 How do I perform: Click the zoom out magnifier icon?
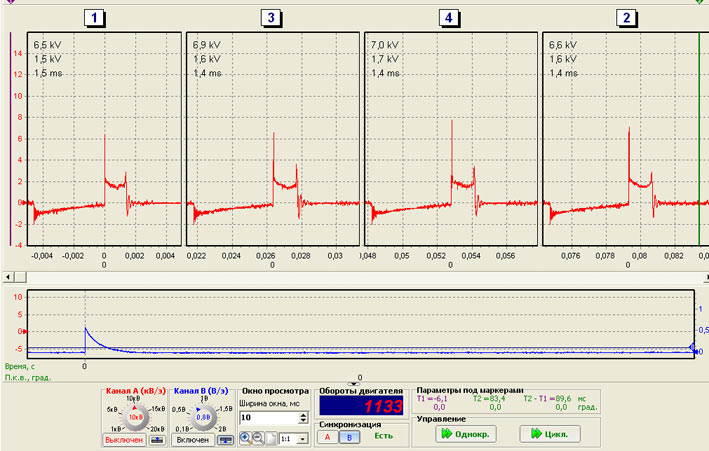click(x=258, y=437)
